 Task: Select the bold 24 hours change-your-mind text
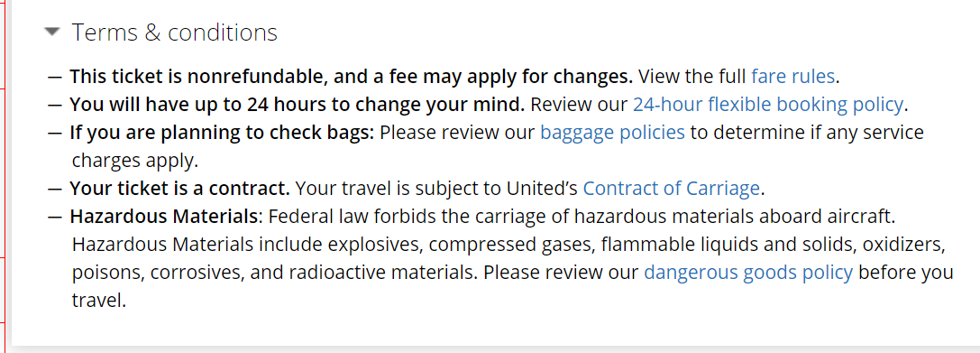point(297,105)
